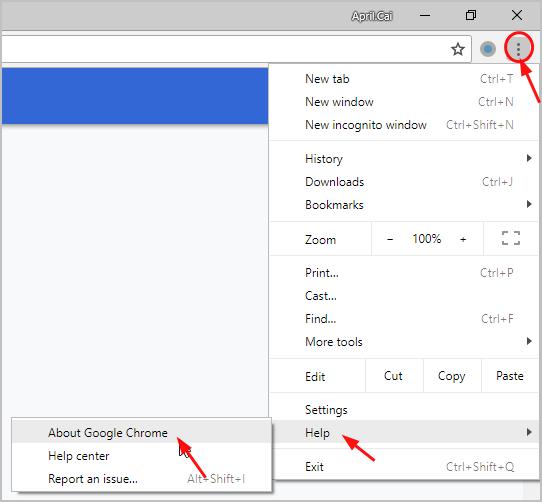Click the Paste button
Screen dimensions: 542x502
510,376
